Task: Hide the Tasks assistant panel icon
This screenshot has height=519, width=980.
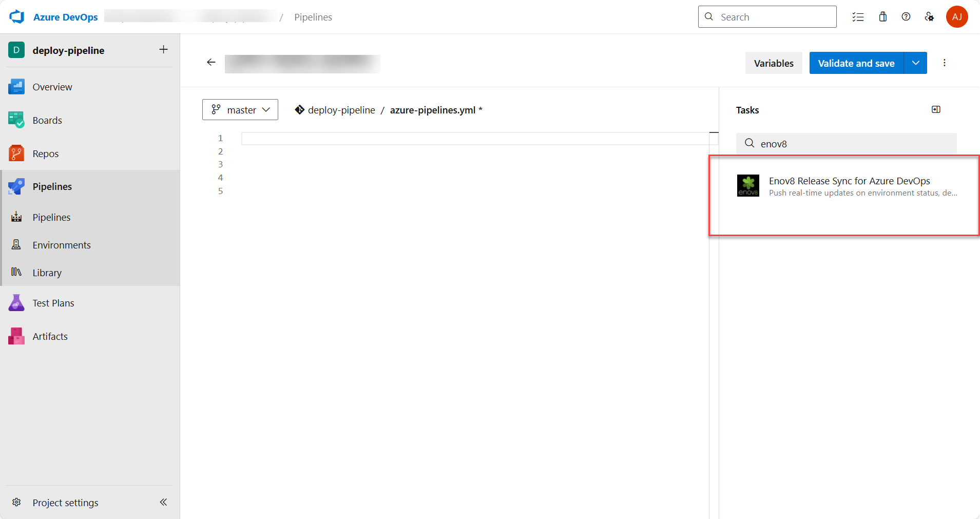Action: pyautogui.click(x=935, y=109)
